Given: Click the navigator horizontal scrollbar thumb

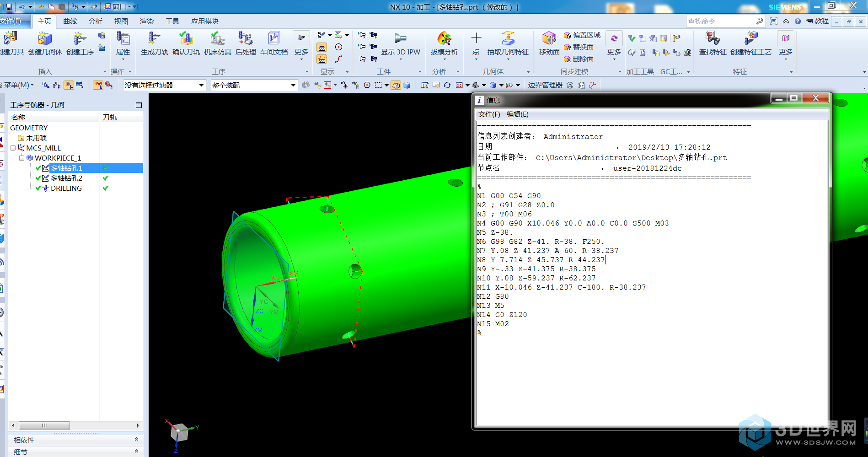Looking at the screenshot, I should coord(44,425).
